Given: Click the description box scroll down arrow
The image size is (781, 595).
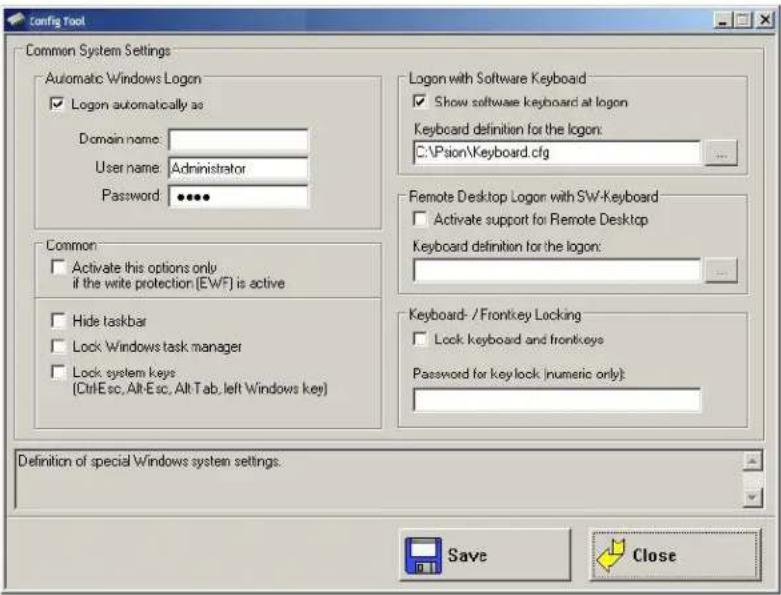Looking at the screenshot, I should point(753,497).
